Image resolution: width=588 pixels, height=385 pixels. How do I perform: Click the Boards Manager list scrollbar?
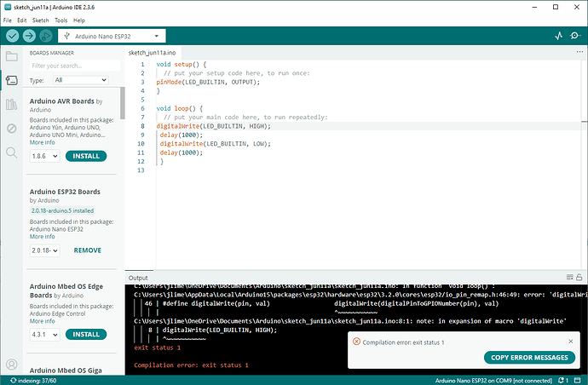123,103
